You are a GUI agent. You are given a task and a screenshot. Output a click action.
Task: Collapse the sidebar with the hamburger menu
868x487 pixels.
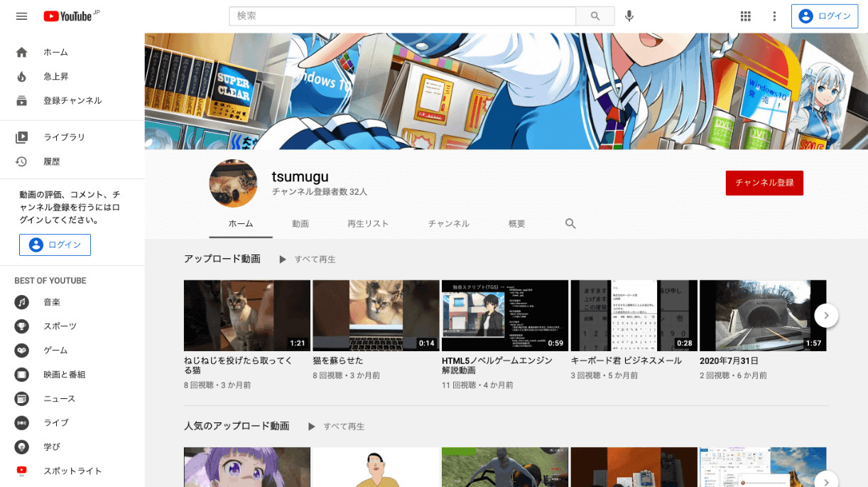pos(21,16)
